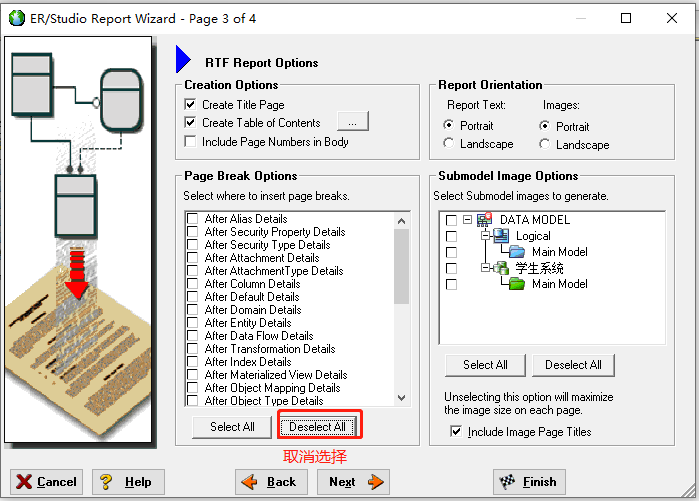This screenshot has width=699, height=501.
Task: Collapse the Logical tree node
Action: coord(485,235)
